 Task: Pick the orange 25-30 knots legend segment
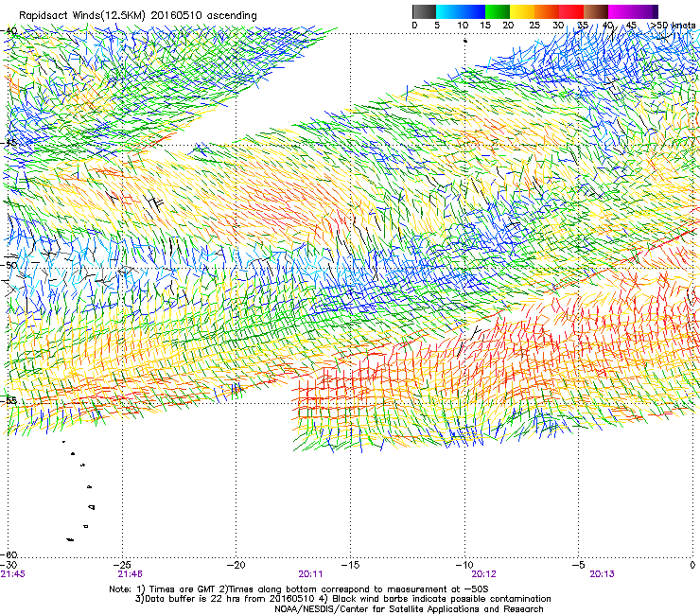point(547,11)
